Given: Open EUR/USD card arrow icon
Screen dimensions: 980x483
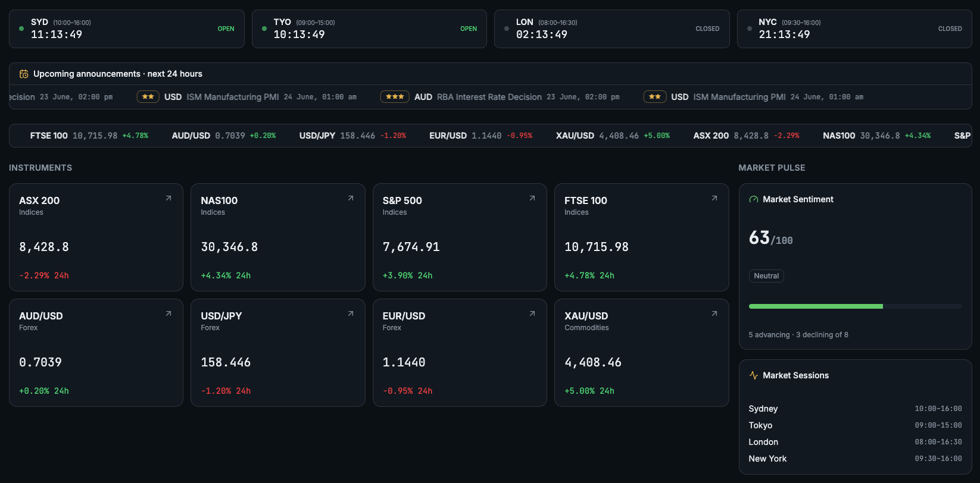Looking at the screenshot, I should 532,313.
